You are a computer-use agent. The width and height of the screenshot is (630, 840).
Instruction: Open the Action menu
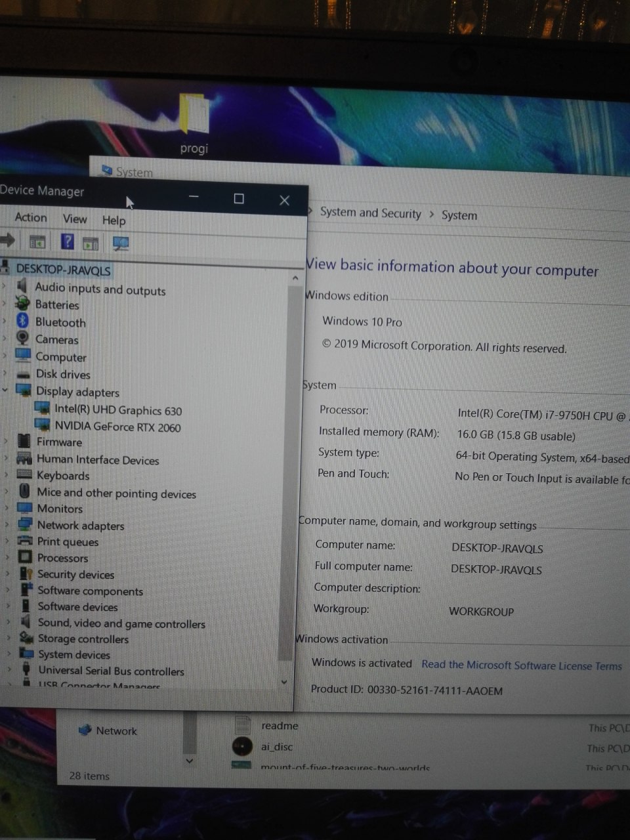pos(30,217)
